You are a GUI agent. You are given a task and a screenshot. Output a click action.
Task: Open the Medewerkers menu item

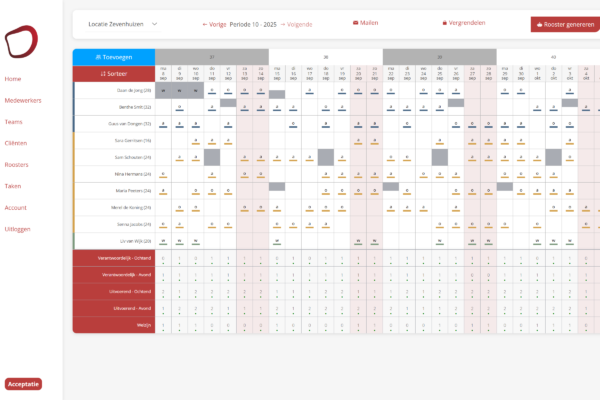pyautogui.click(x=23, y=100)
